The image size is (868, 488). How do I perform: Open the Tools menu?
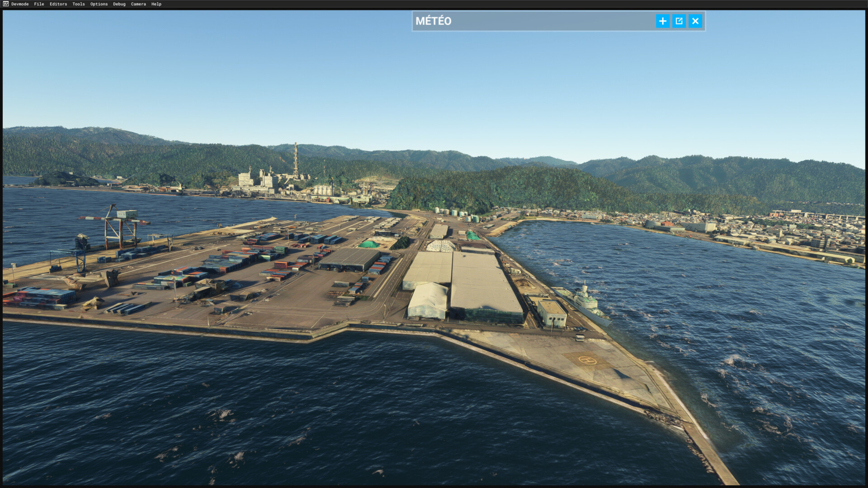coord(79,4)
